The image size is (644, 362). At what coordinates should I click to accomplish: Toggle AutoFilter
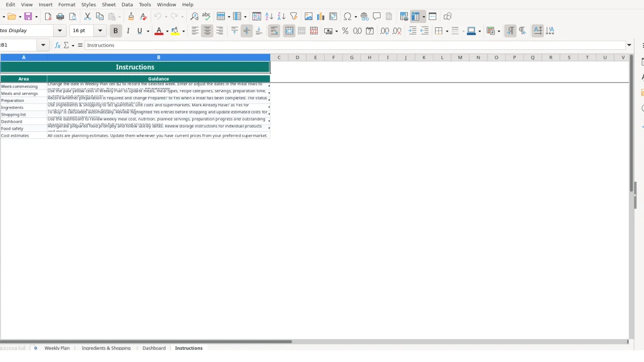pos(294,17)
